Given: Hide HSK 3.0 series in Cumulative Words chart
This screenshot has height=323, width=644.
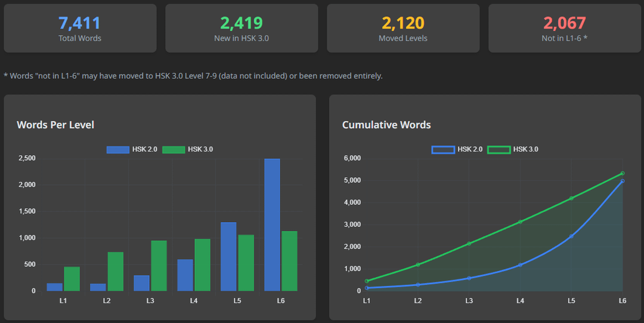Looking at the screenshot, I should click(x=513, y=149).
